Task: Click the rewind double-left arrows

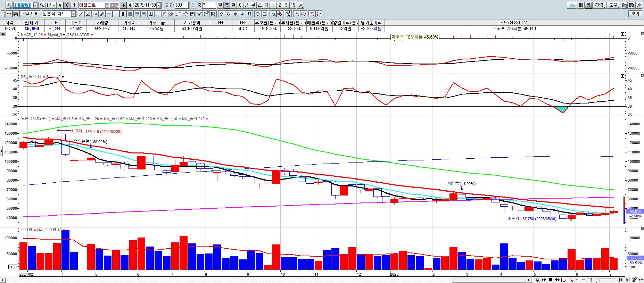Action: point(544,280)
